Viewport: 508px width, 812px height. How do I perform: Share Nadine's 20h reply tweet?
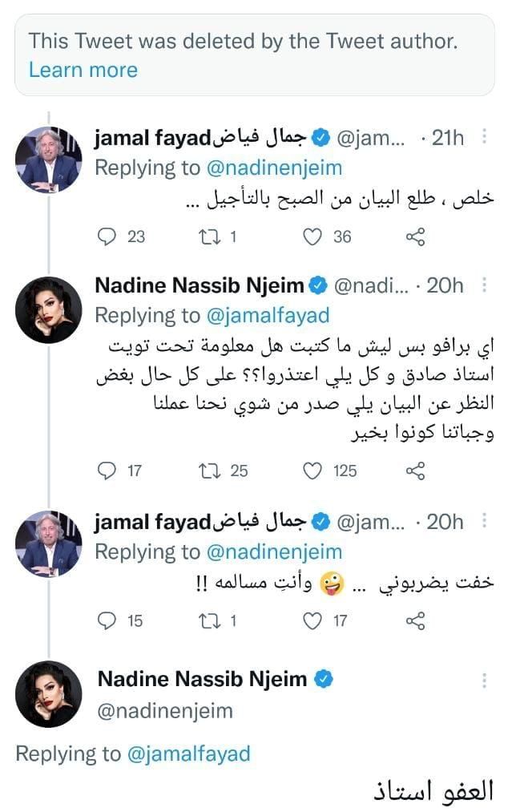click(x=415, y=471)
